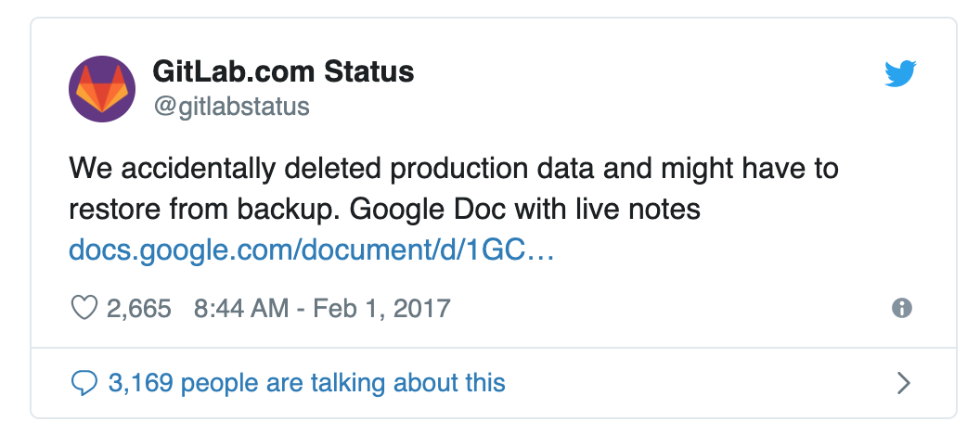Click the word "Status" in the account name
The image size is (980, 434).
click(x=368, y=71)
